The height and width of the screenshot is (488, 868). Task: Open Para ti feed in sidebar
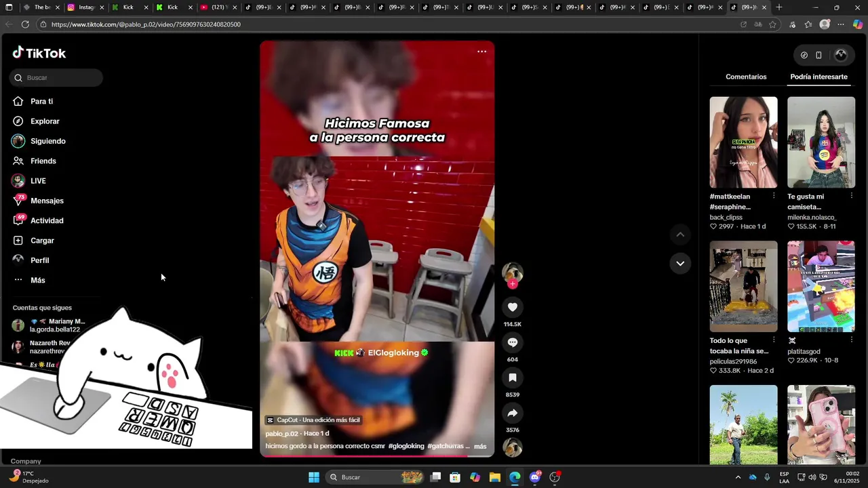click(42, 102)
